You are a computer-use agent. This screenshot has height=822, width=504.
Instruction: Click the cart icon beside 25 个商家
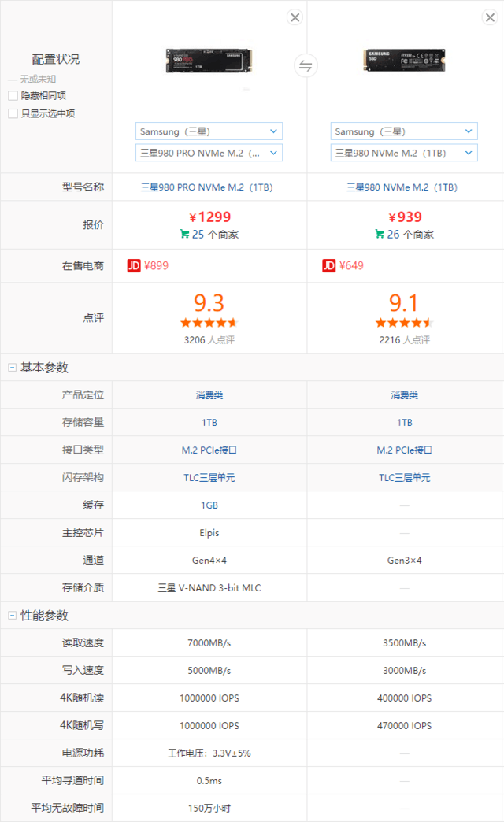pos(184,234)
